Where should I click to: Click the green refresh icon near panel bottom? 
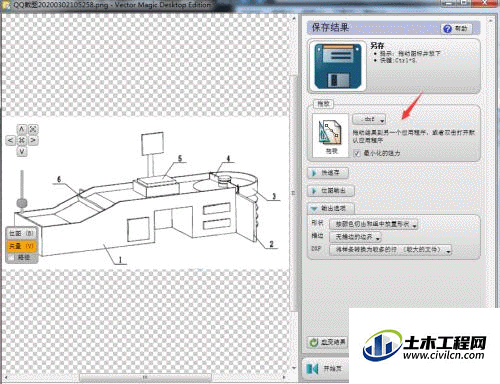tap(314, 342)
